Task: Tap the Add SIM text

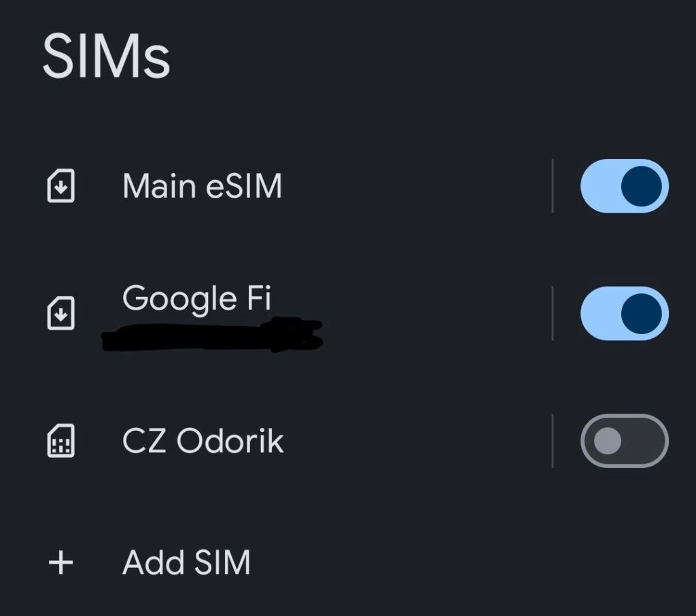Action: pos(186,563)
